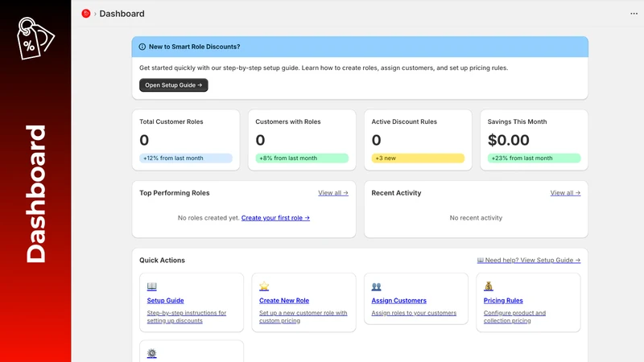Click the people icon on Assign Customers card
This screenshot has width=644, height=362.
pos(376,286)
